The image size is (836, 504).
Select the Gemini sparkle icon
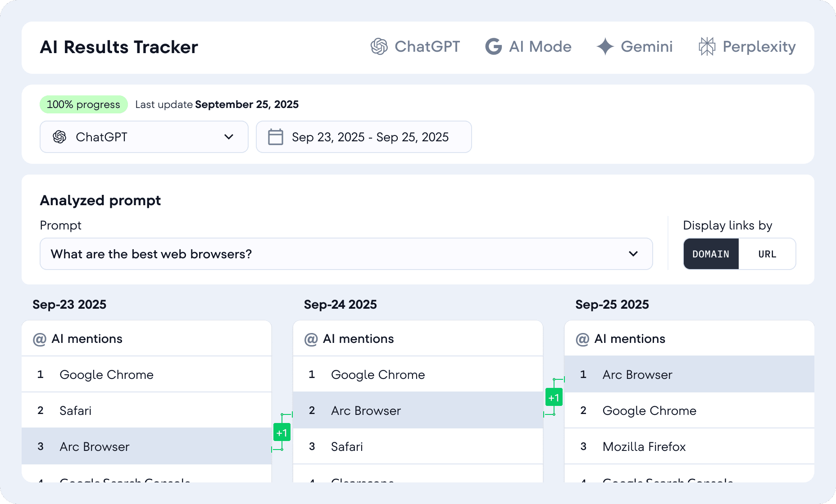point(605,46)
